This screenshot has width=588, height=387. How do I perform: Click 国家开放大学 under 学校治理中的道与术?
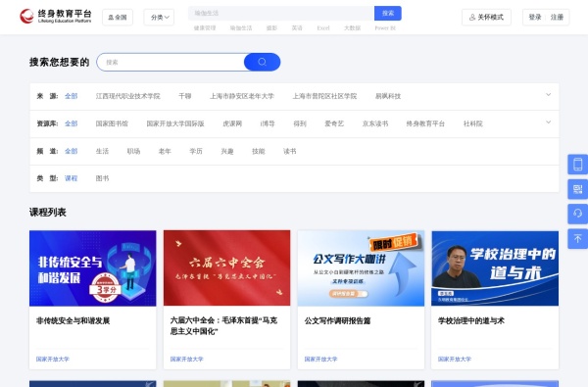(x=455, y=360)
